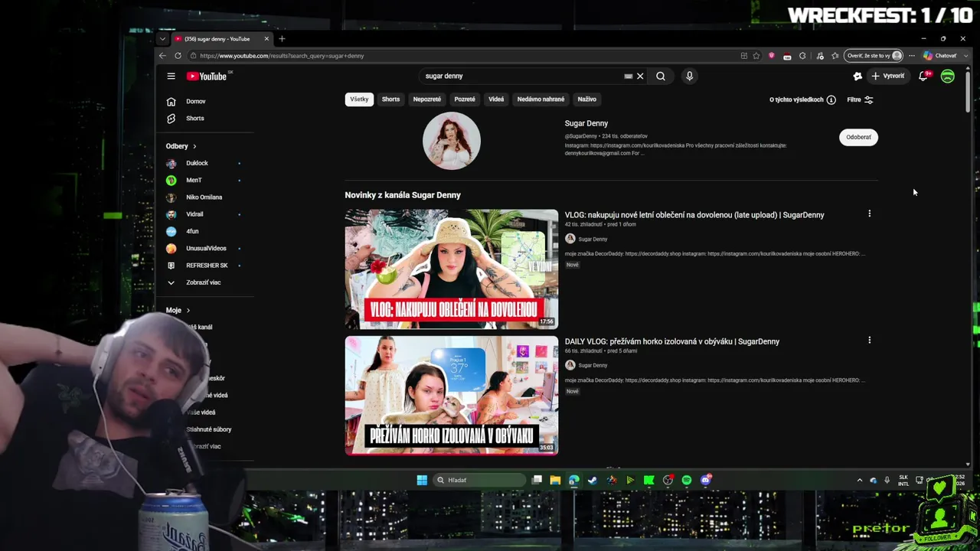Select the Nedávno nahrané filter chip
980x551 pixels.
pos(541,99)
